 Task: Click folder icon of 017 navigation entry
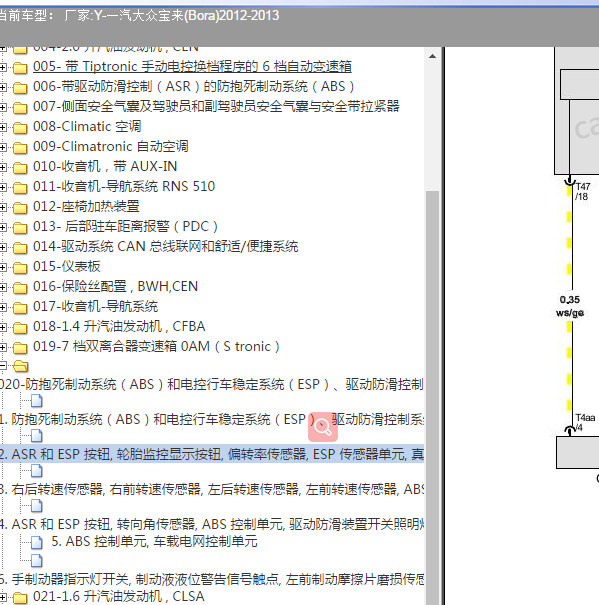[x=20, y=308]
